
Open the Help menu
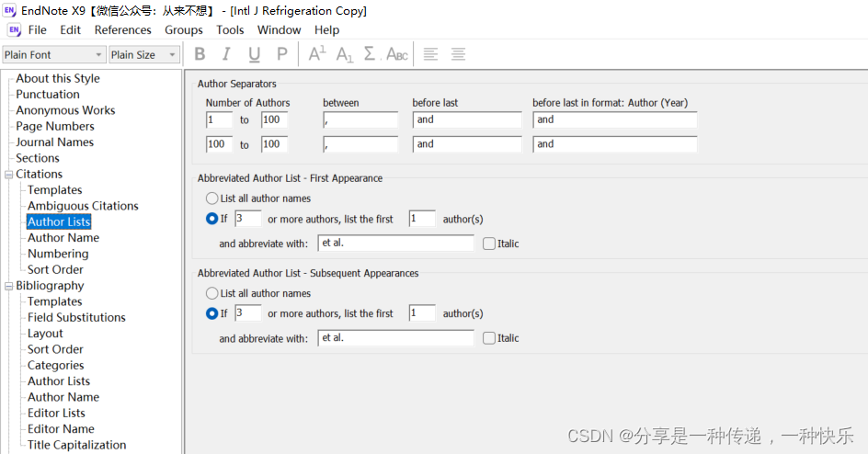click(x=326, y=29)
